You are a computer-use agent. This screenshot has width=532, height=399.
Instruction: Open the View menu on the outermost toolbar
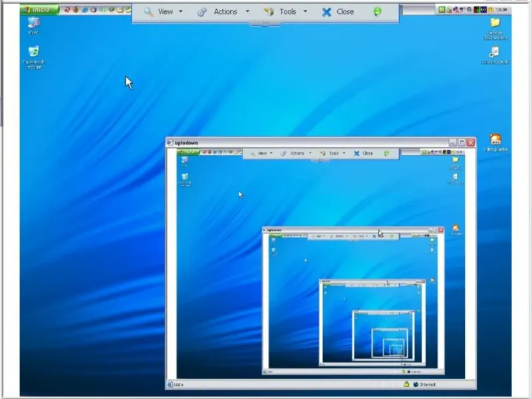click(x=166, y=11)
